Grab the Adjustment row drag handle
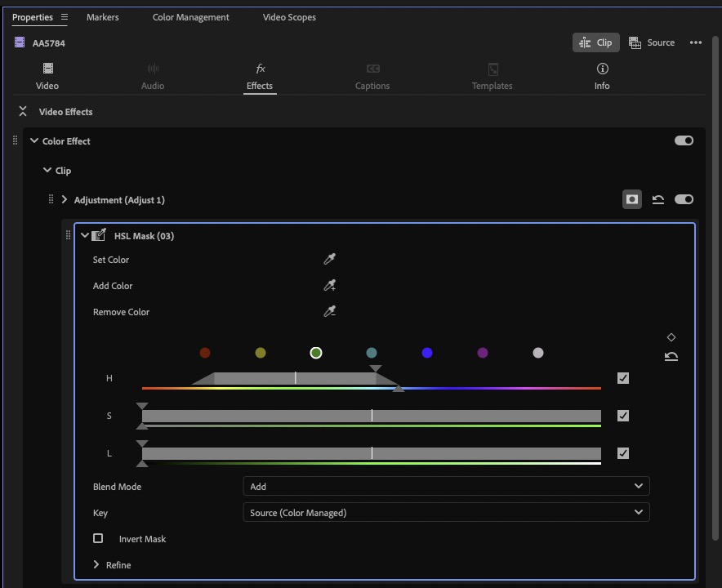This screenshot has height=588, width=722. (x=51, y=199)
